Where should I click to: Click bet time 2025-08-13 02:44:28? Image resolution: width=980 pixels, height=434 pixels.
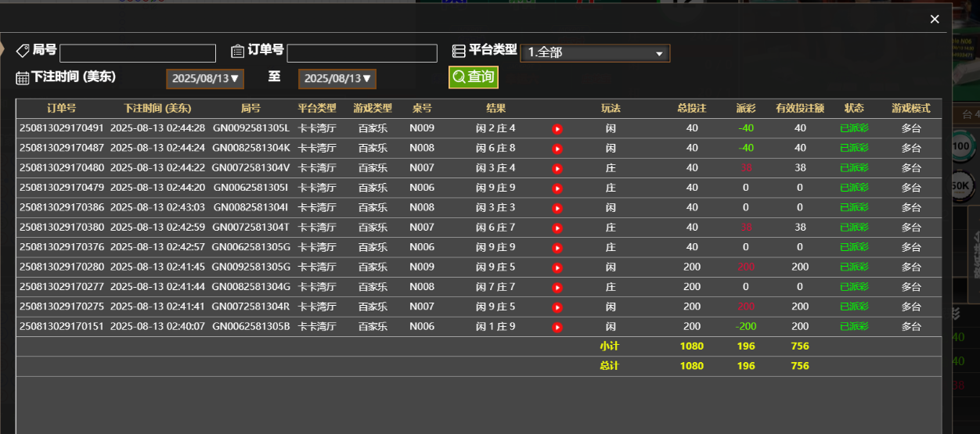click(157, 128)
